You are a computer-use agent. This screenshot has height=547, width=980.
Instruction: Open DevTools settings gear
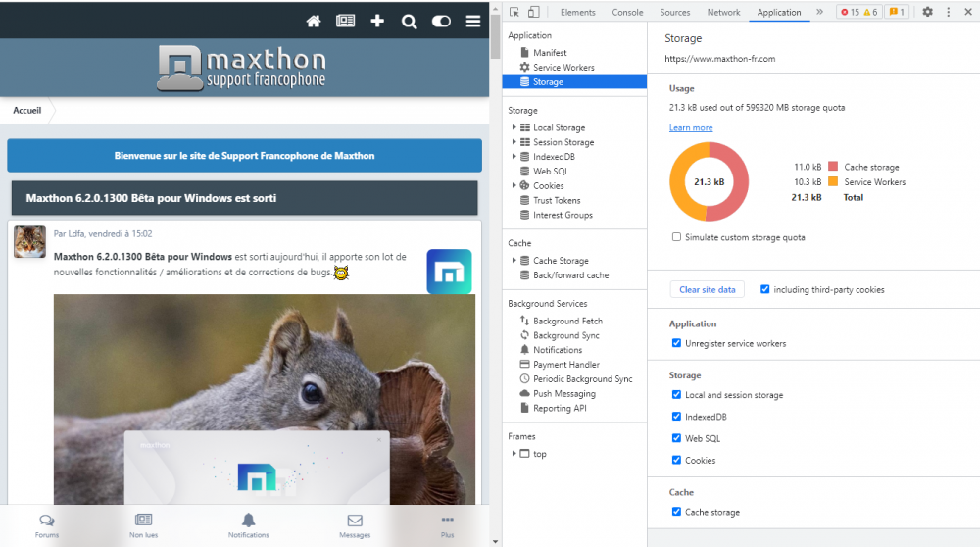click(927, 12)
